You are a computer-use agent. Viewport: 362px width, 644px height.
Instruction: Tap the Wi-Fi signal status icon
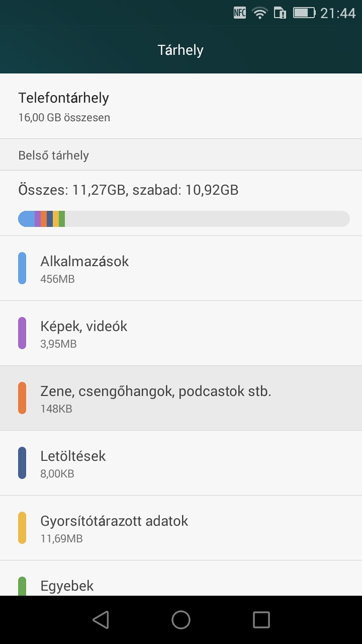click(x=260, y=13)
